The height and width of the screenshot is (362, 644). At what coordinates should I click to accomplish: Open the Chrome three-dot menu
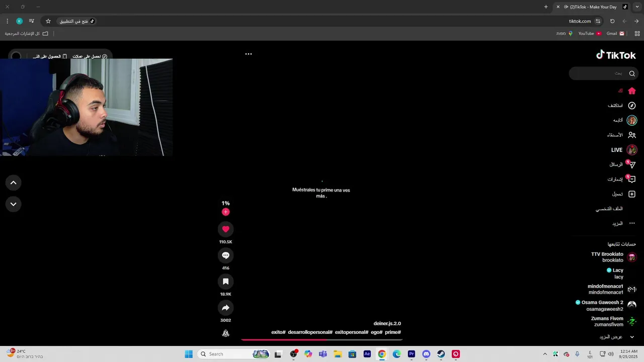tap(7, 21)
